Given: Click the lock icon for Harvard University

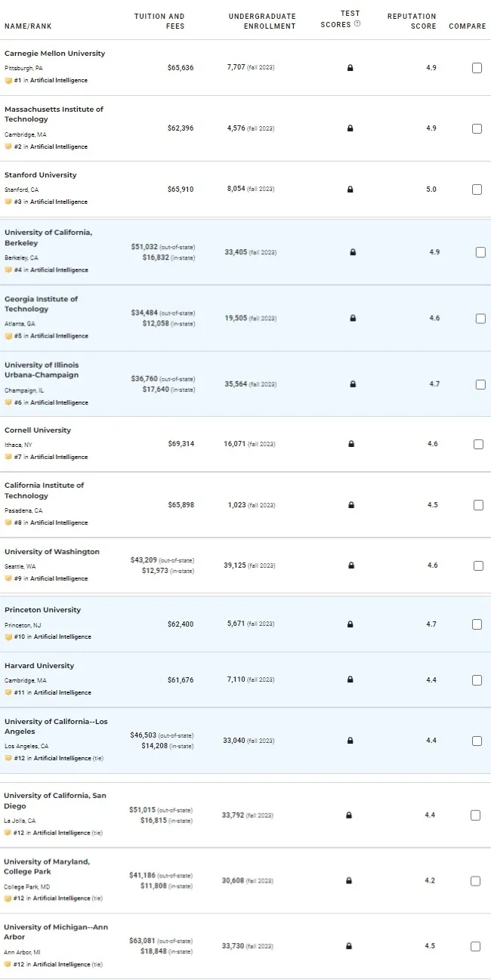Looking at the screenshot, I should [x=350, y=680].
